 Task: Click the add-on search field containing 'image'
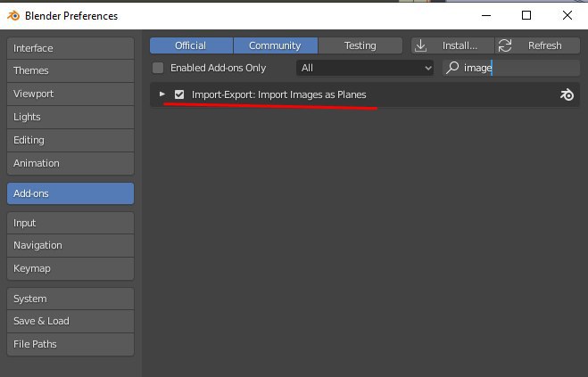511,69
